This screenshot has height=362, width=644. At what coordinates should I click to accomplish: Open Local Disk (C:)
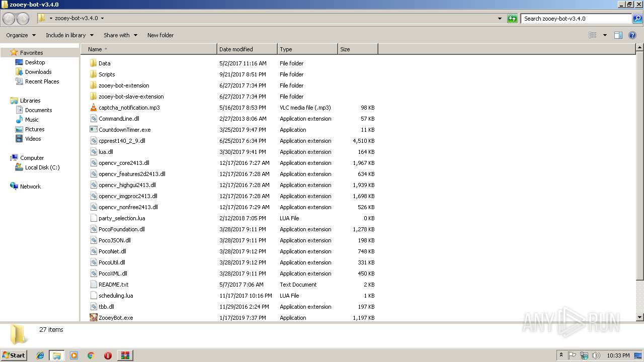pos(37,167)
